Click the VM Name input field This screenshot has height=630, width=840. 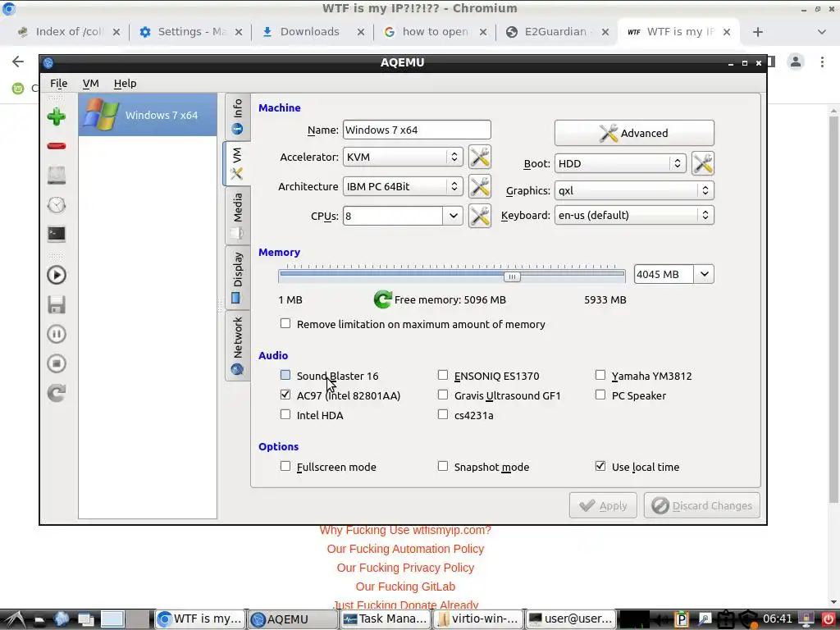(x=417, y=130)
